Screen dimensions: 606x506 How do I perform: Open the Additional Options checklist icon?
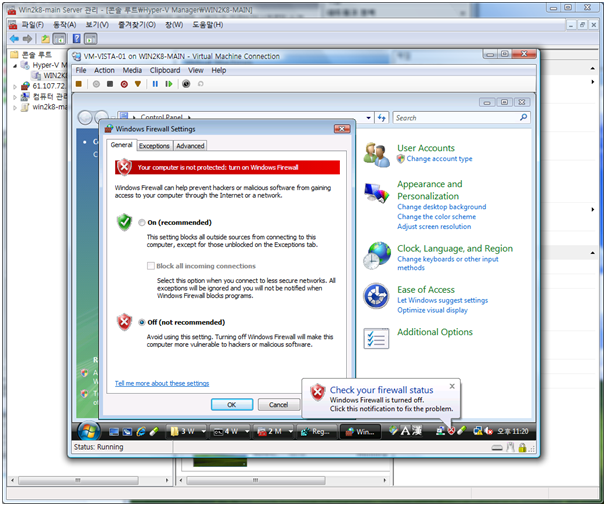(376, 338)
